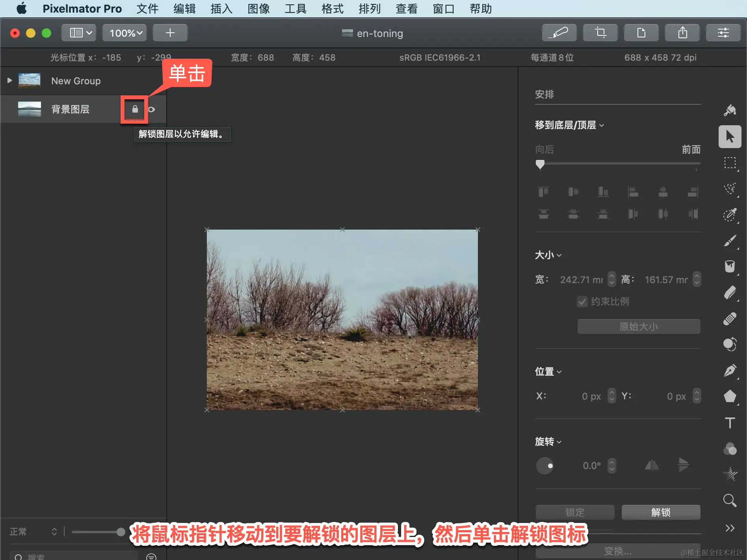Toggle visibility eye of 背景图层

pos(151,109)
